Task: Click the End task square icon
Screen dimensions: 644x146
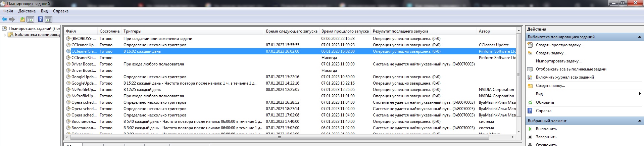Action: click(530, 137)
